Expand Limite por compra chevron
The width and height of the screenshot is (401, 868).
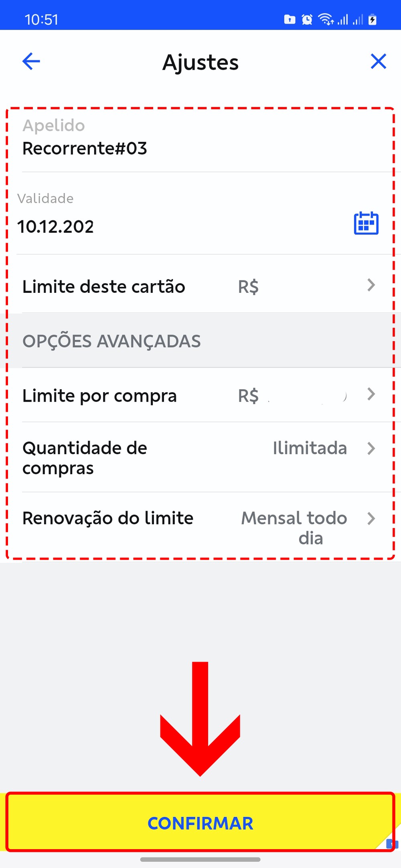point(371,395)
